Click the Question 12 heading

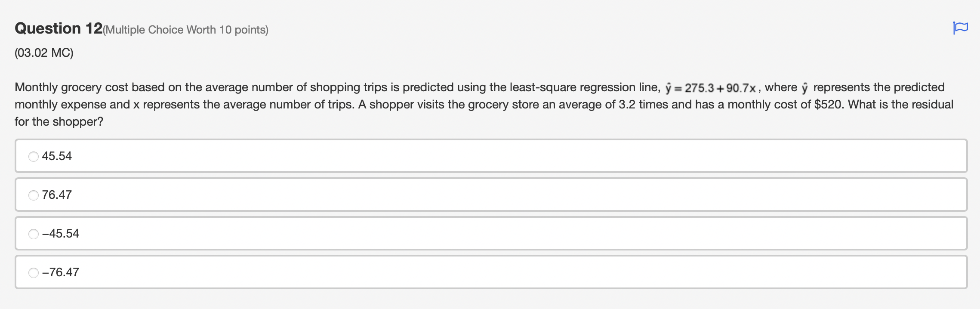[56, 28]
